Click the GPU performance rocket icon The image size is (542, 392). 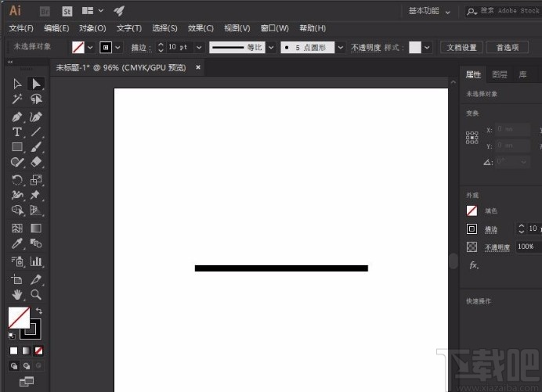tap(119, 11)
